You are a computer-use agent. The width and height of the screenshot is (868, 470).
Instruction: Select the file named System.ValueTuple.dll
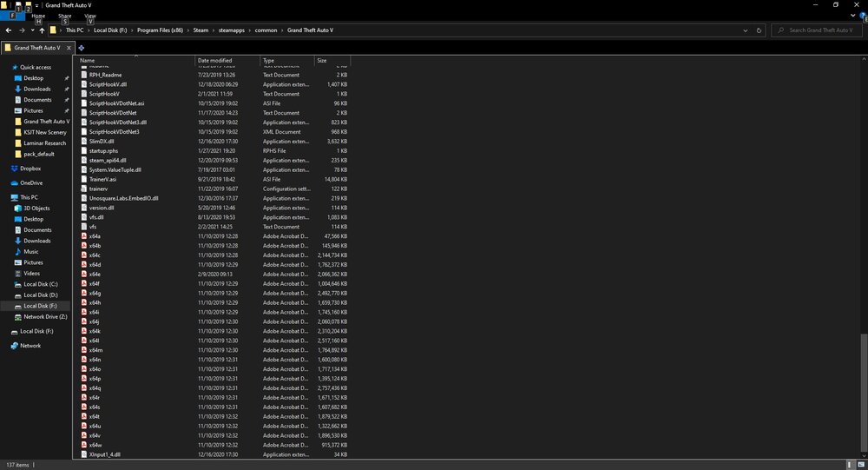[x=115, y=169]
